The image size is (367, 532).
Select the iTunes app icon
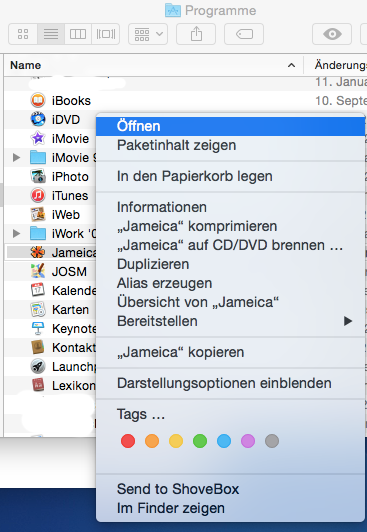pos(38,195)
